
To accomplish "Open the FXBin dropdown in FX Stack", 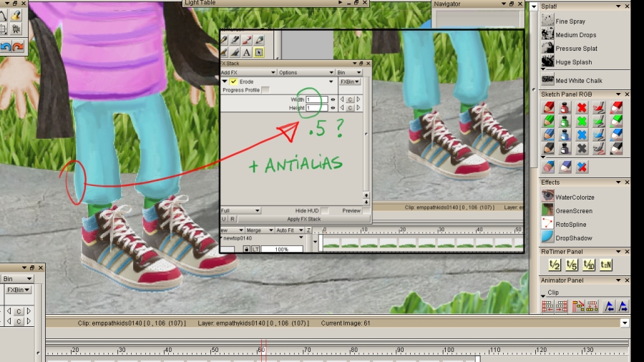I will click(x=349, y=82).
